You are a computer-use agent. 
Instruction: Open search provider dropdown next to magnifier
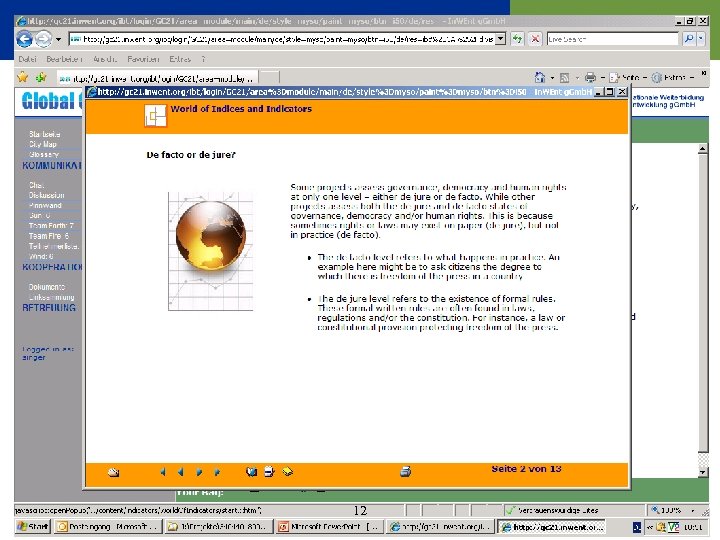[x=701, y=39]
